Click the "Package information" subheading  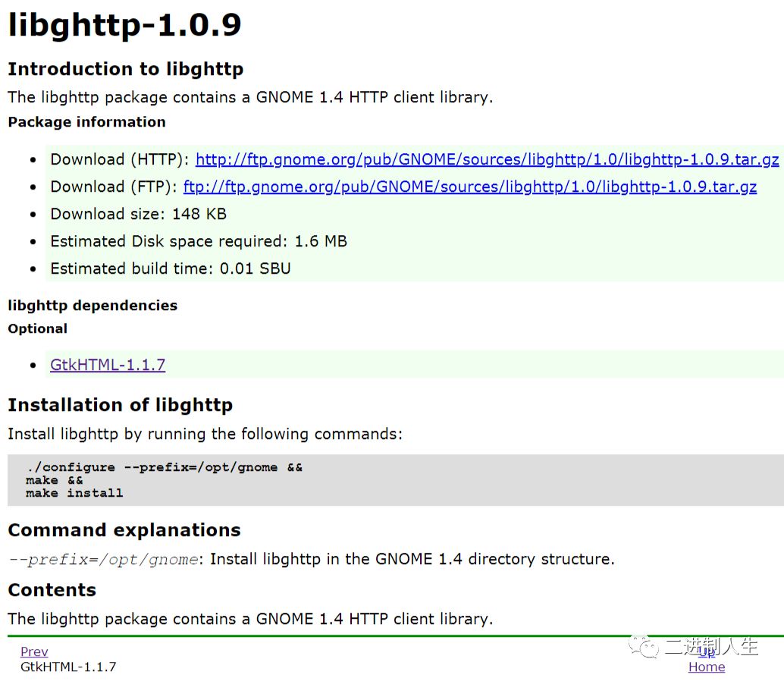point(86,122)
